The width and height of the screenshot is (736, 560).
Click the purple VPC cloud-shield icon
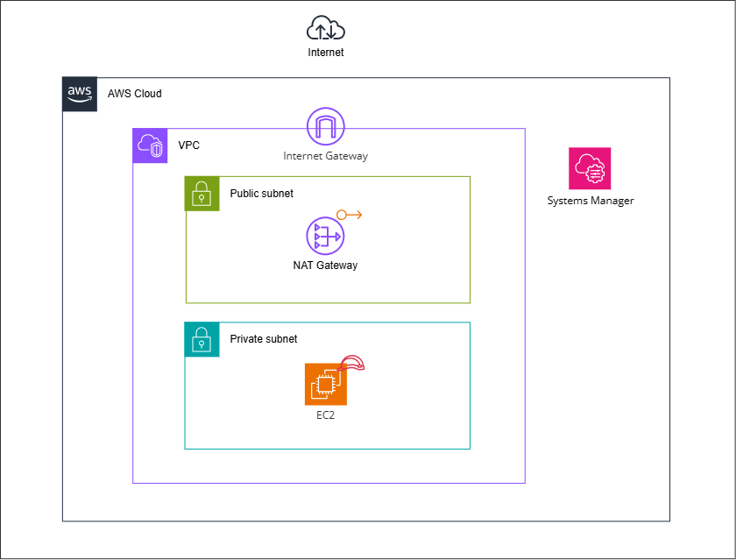tap(150, 145)
